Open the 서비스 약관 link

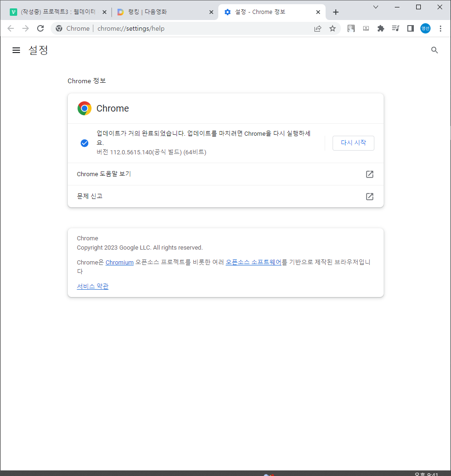pos(92,286)
